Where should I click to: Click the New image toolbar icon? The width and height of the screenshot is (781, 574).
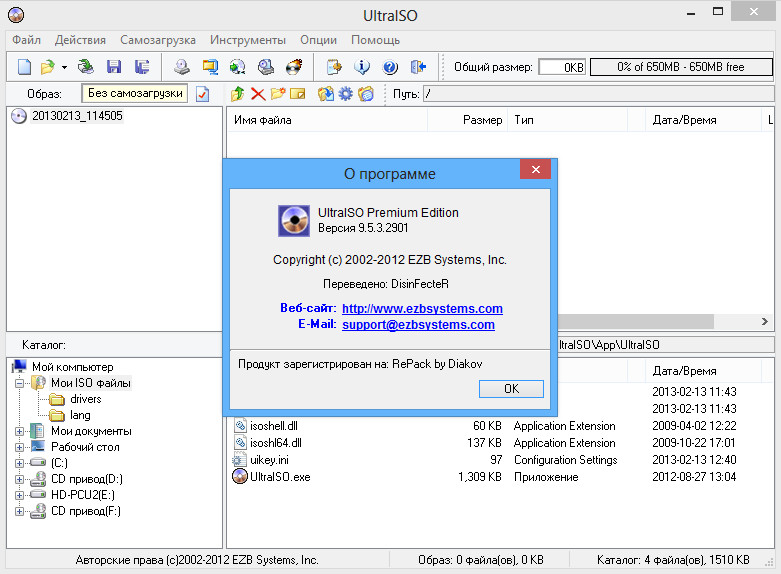(25, 67)
